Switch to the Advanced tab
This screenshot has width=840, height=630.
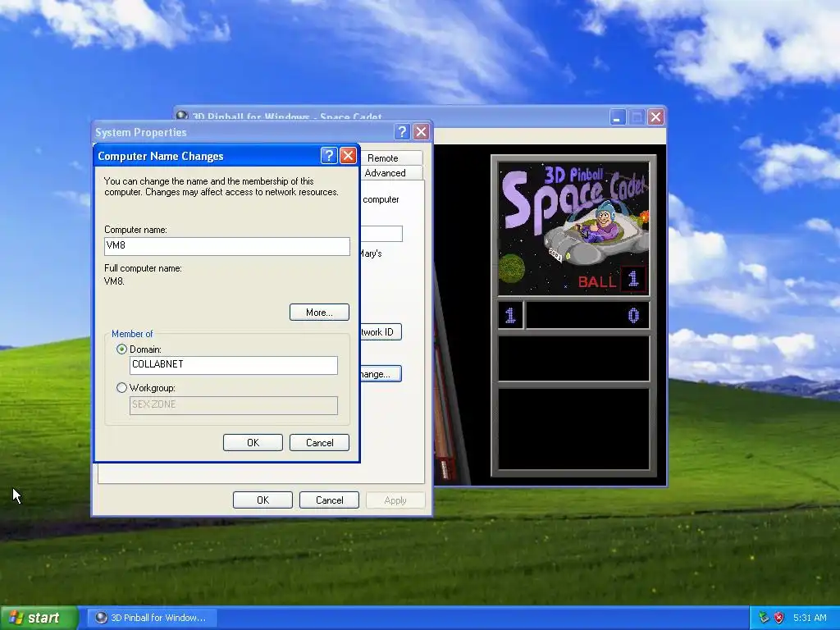pyautogui.click(x=390, y=173)
